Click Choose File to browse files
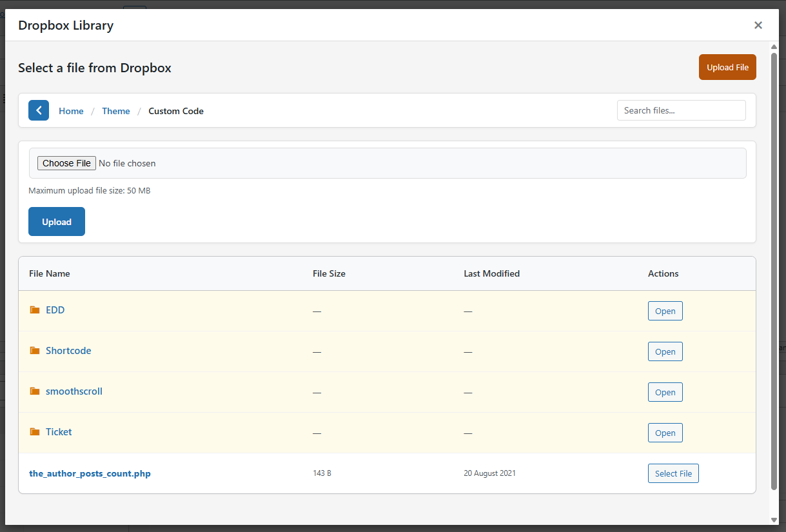Screen dimensions: 786x532 (66, 163)
